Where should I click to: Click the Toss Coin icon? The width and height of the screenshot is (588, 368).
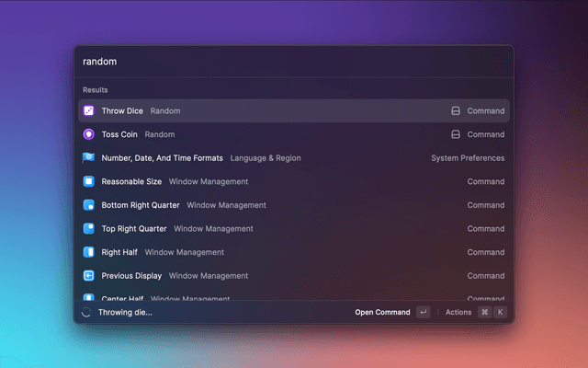click(x=89, y=134)
